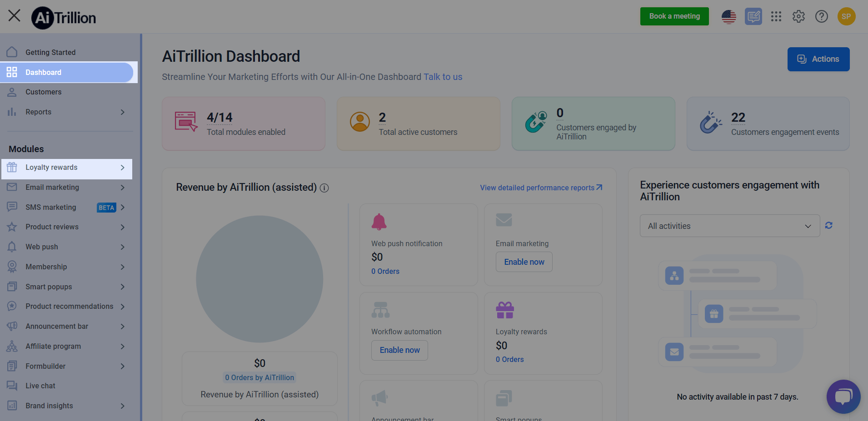Click the Smart popups icon in sidebar
Viewport: 868px width, 421px height.
[x=12, y=287]
